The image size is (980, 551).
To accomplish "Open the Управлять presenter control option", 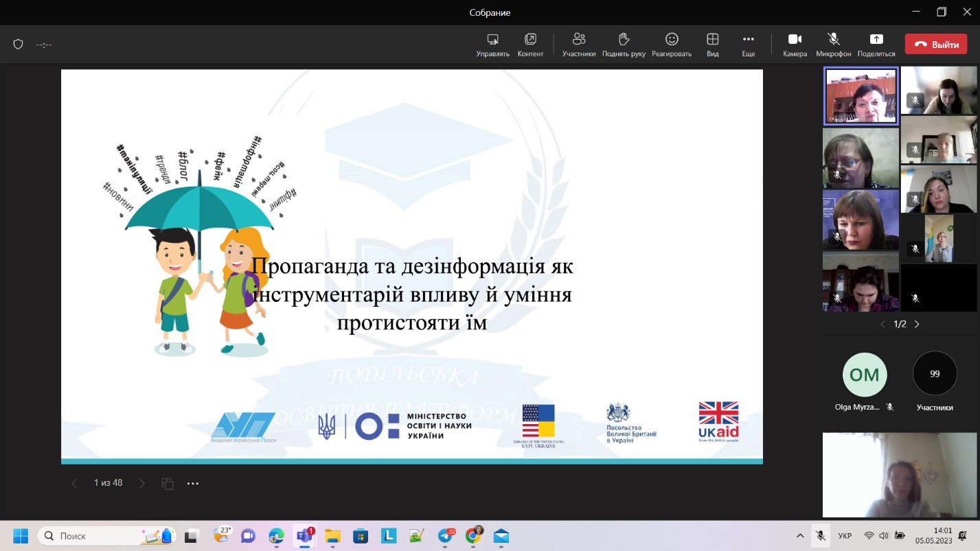I will tap(492, 45).
